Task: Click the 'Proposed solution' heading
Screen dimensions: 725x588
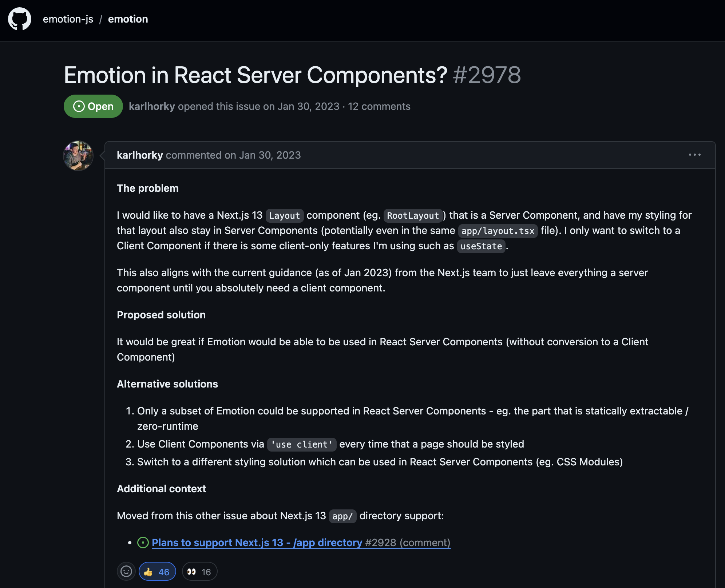Action: 161,315
